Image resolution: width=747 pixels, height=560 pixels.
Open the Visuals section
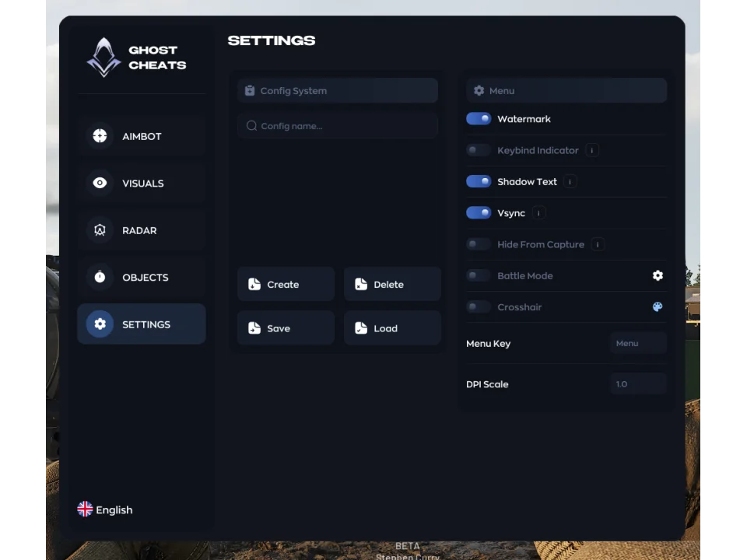click(142, 184)
